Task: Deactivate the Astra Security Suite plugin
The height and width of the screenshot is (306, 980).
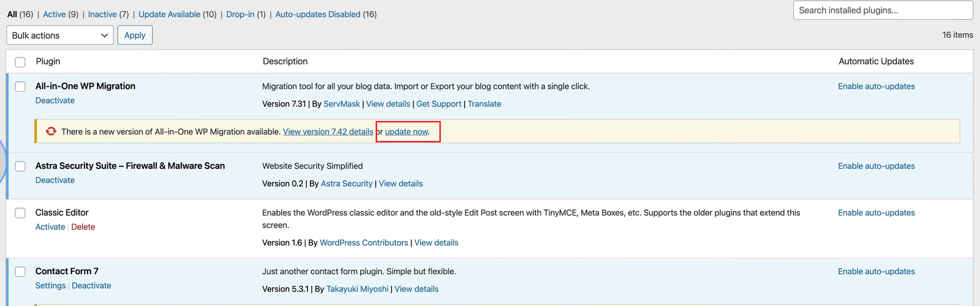Action: 55,180
